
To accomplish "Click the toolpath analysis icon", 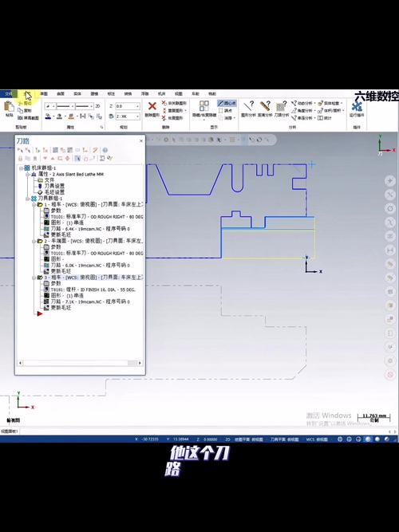I will tap(281, 106).
